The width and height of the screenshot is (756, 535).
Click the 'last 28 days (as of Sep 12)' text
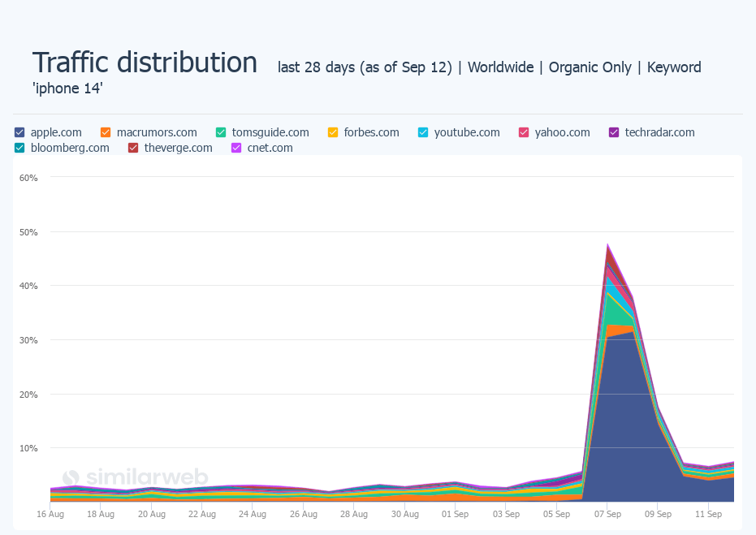tap(365, 67)
